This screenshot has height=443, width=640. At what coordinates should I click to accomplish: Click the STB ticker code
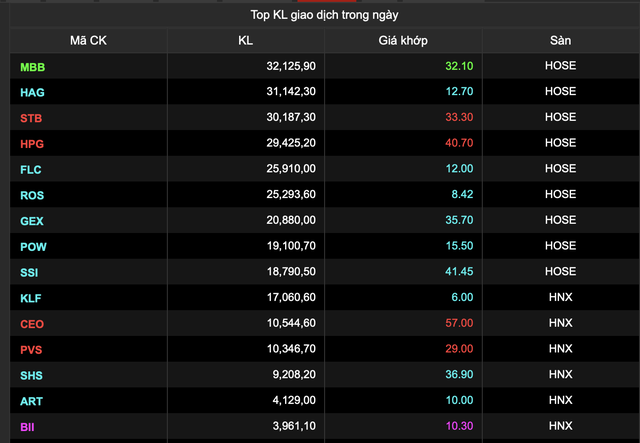coord(31,118)
